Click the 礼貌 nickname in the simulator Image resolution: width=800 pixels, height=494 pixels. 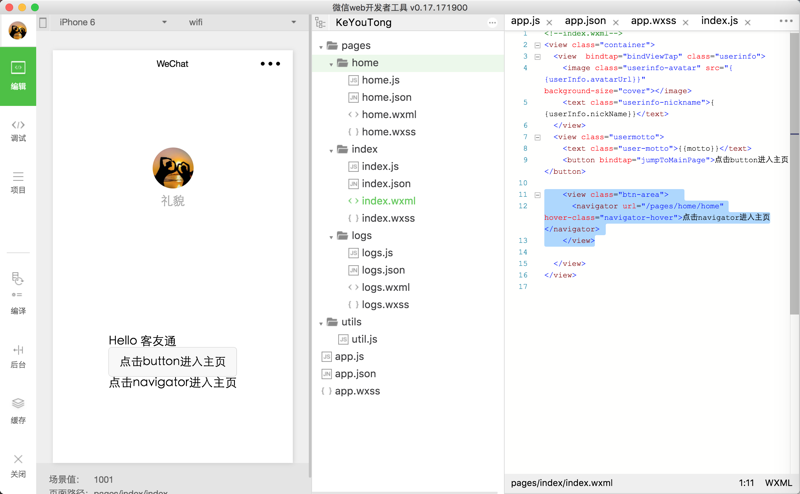[173, 201]
